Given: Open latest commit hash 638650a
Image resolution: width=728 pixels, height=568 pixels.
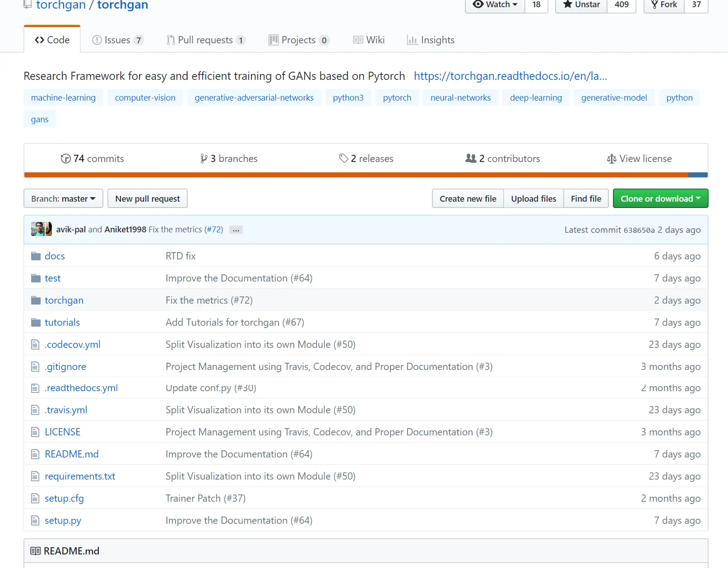Looking at the screenshot, I should pos(639,230).
